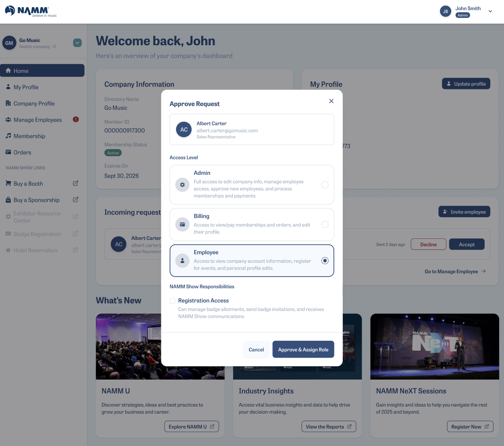Close the Approve Request dialog

click(x=331, y=101)
